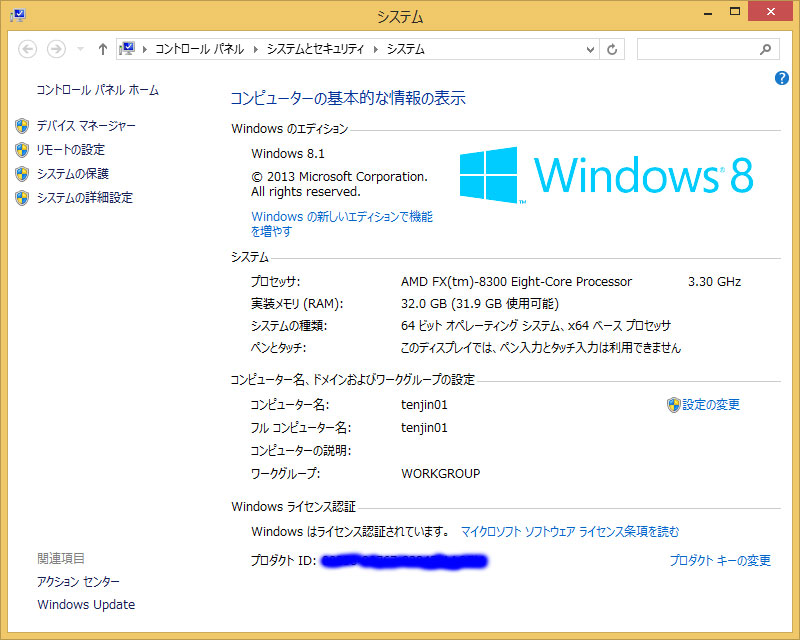Click the Windows の新しいエディションで機能を増やす link
The height and width of the screenshot is (640, 800).
(x=342, y=224)
